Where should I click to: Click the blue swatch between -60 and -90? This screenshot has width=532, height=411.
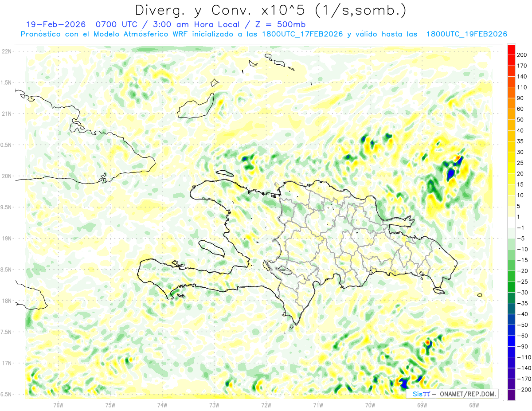click(x=511, y=341)
